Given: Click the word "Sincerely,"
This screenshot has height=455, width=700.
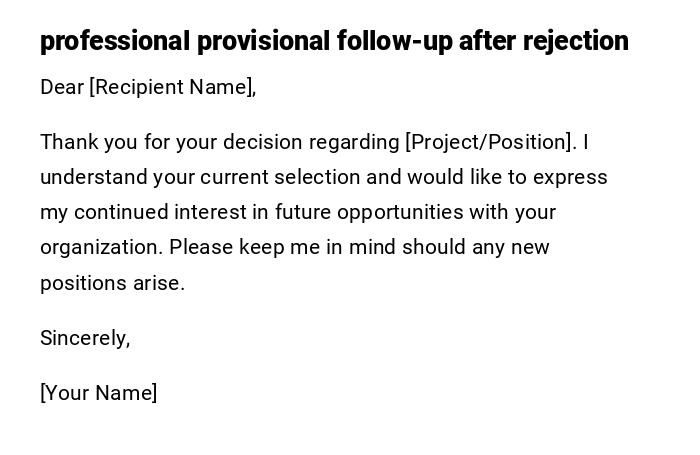Looking at the screenshot, I should 85,338.
